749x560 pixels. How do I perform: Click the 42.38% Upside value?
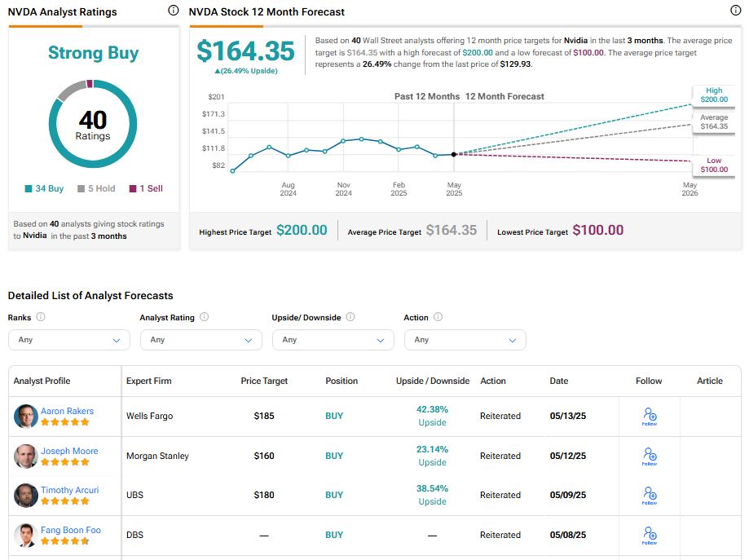432,416
